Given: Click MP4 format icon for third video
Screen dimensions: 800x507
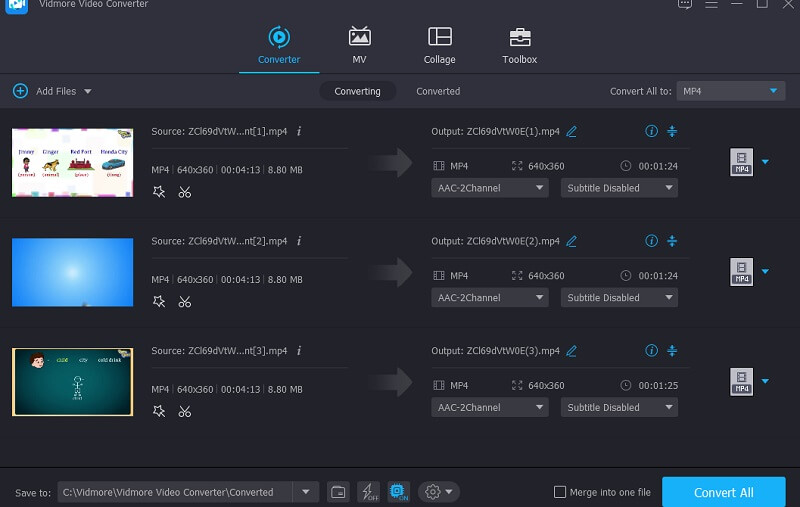Looking at the screenshot, I should (x=741, y=381).
